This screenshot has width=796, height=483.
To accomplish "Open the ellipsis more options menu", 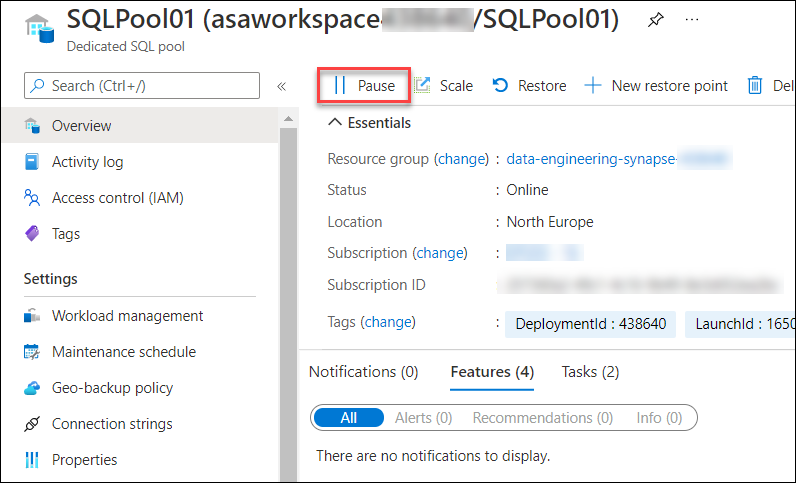I will pos(692,20).
